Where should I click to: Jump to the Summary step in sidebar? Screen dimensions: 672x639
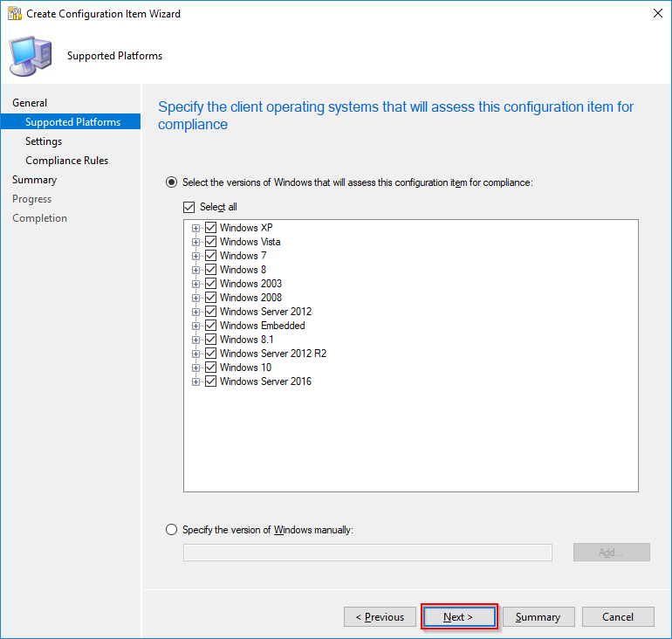34,180
